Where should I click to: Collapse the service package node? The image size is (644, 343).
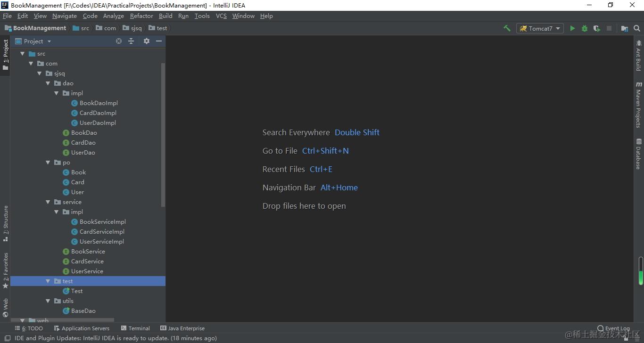coord(48,202)
